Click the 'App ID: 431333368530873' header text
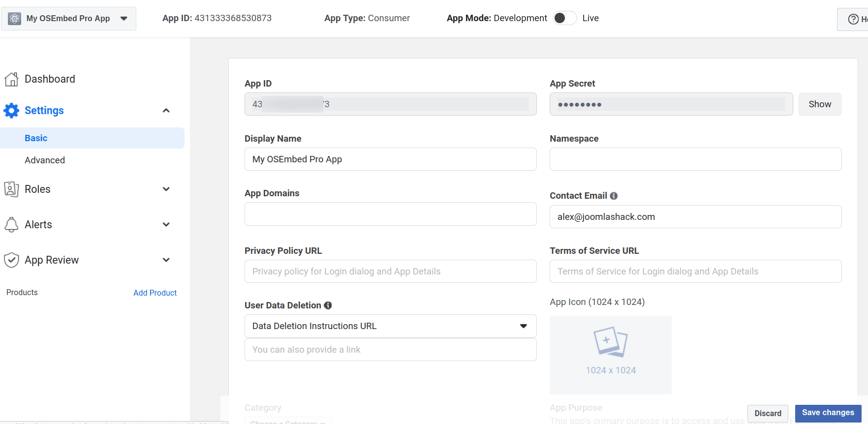The width and height of the screenshot is (868, 424). click(217, 18)
